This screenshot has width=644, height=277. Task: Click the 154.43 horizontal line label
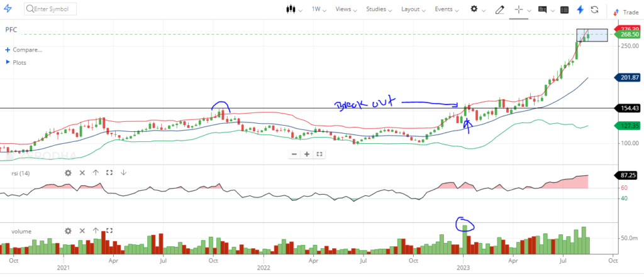pyautogui.click(x=627, y=108)
